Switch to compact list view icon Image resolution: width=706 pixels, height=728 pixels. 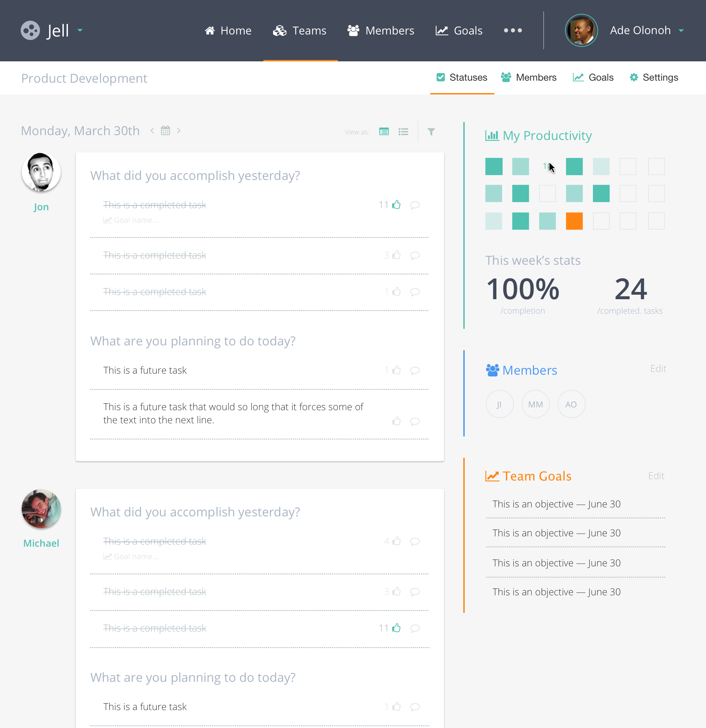[403, 131]
